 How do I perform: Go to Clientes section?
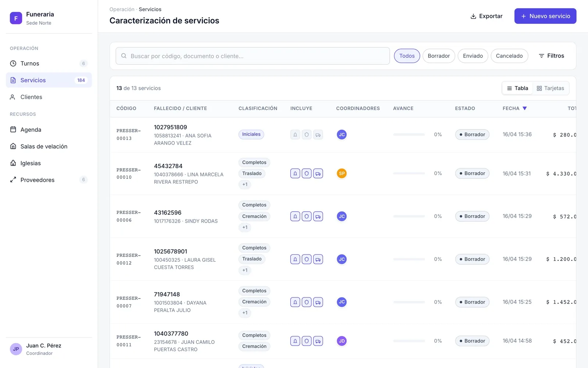(x=49, y=97)
